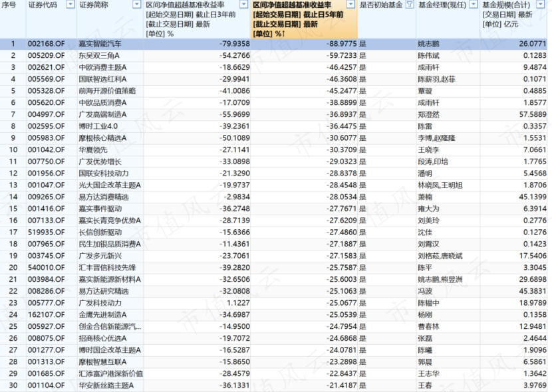The image size is (552, 392).
Task: Click manager cell 王志华
Action: [428, 373]
